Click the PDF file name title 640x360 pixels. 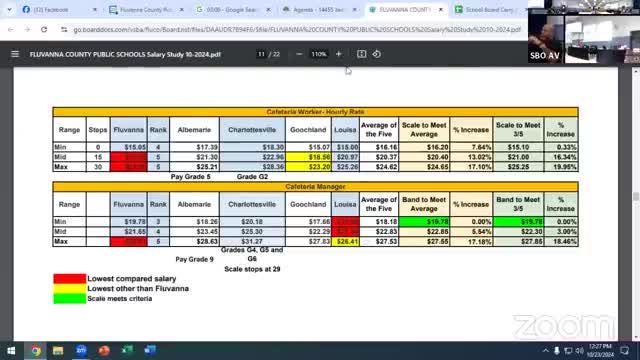[x=125, y=54]
